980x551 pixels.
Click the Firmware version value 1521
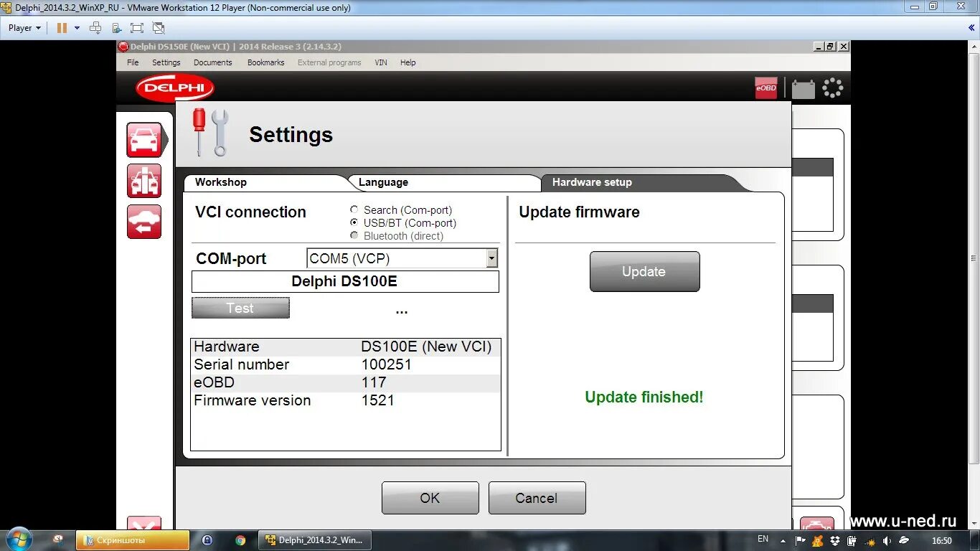[377, 400]
